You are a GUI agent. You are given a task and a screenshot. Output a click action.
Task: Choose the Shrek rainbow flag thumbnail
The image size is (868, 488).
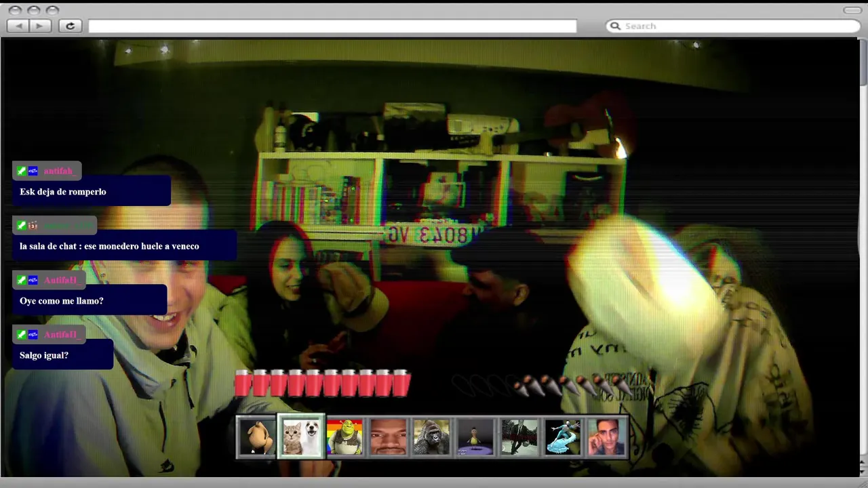tap(344, 436)
